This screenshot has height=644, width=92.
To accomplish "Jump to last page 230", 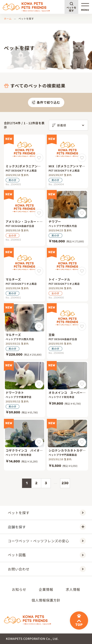I will coord(65,483).
